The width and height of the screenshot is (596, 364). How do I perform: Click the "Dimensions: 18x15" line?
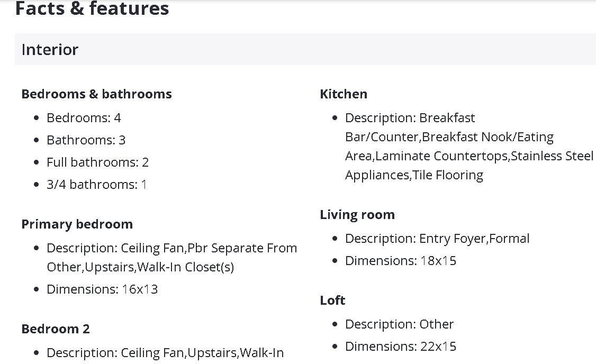[401, 261]
